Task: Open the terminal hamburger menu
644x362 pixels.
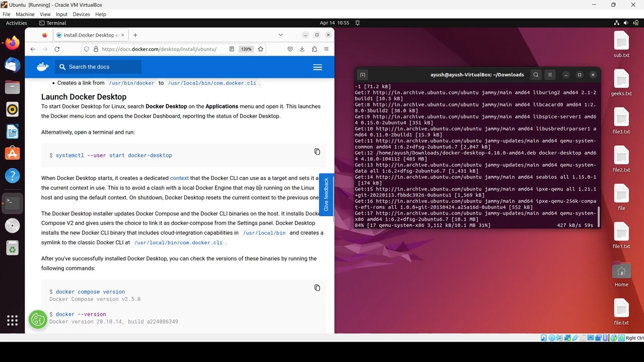Action: pos(550,74)
